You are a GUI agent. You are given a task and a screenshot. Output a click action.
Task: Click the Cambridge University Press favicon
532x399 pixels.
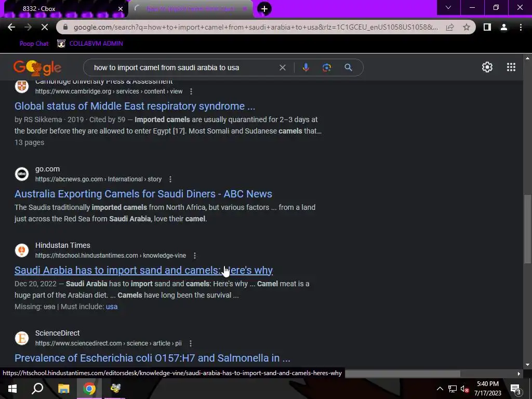click(22, 86)
